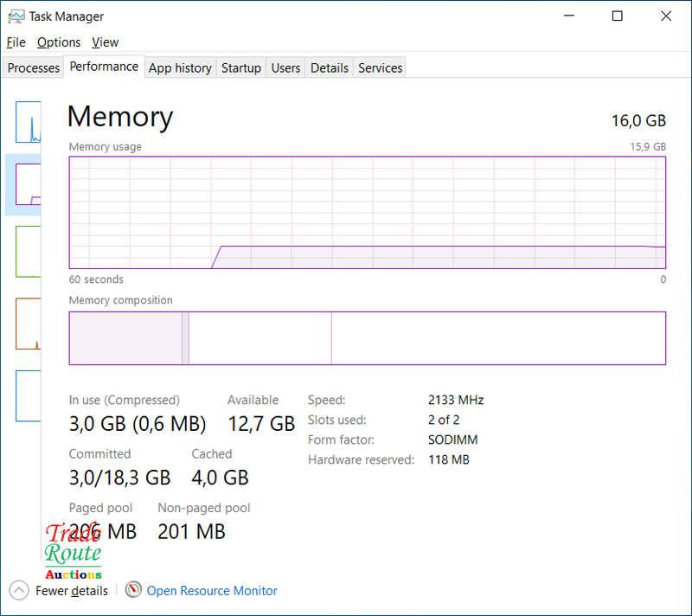Click the '15,9 GB' graph maximum label

pos(648,146)
